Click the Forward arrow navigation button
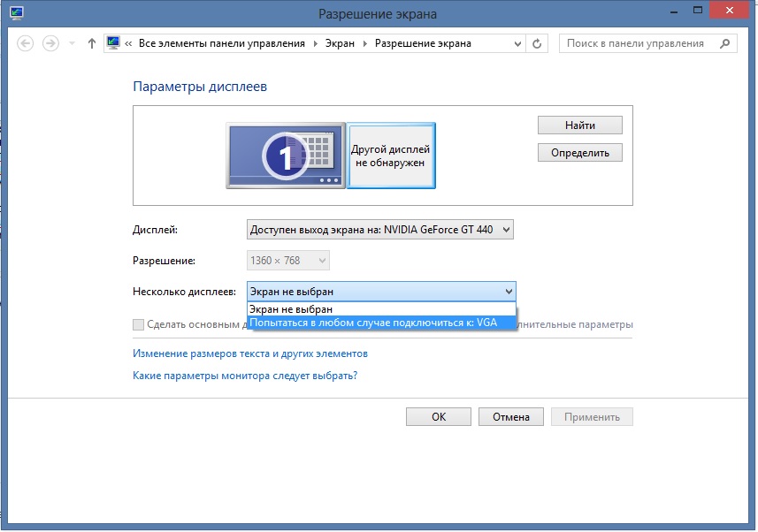The width and height of the screenshot is (758, 532). [50, 43]
